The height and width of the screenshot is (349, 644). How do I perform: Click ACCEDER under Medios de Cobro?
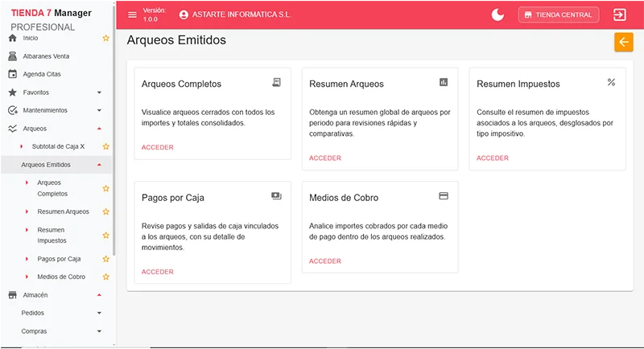click(x=325, y=261)
